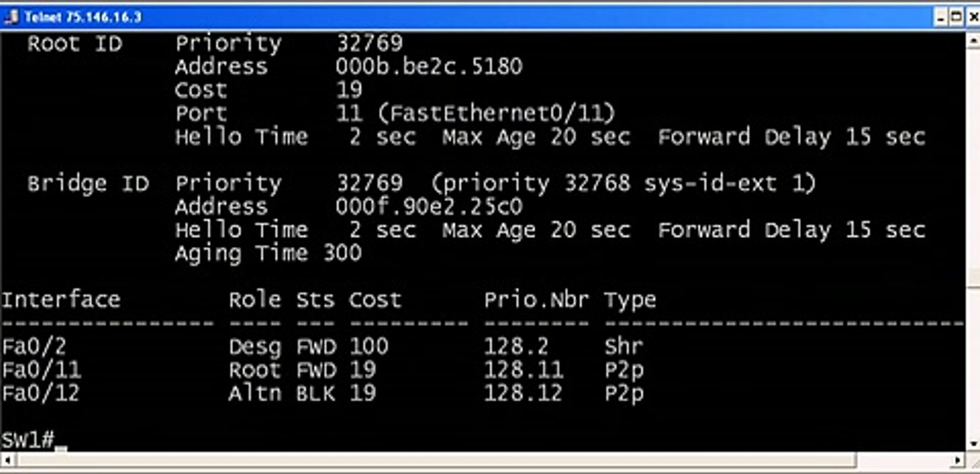Image resolution: width=980 pixels, height=474 pixels.
Task: Click the SW1# command prompt
Action: [x=26, y=440]
